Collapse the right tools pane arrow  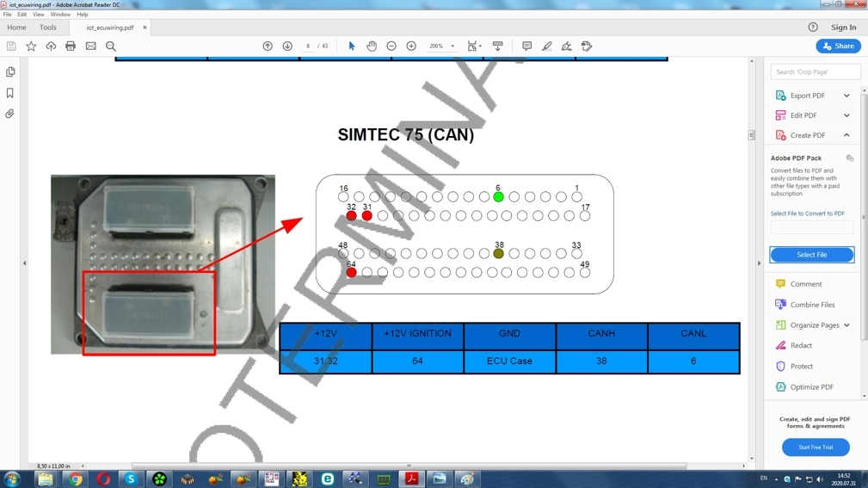[x=759, y=263]
